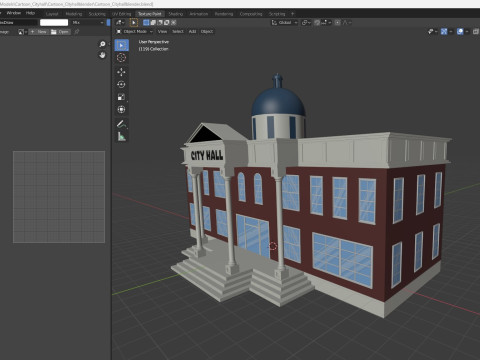Click the pan hand icon in image editor

(x=102, y=55)
